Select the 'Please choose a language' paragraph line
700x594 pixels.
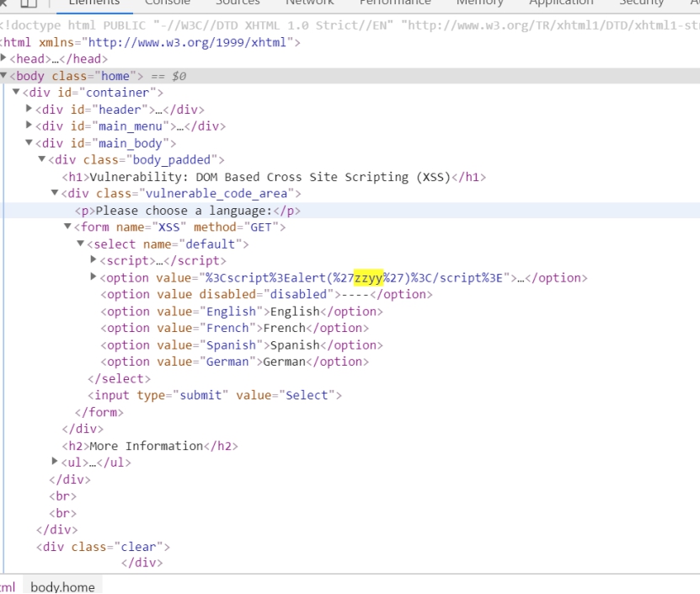[x=188, y=211]
